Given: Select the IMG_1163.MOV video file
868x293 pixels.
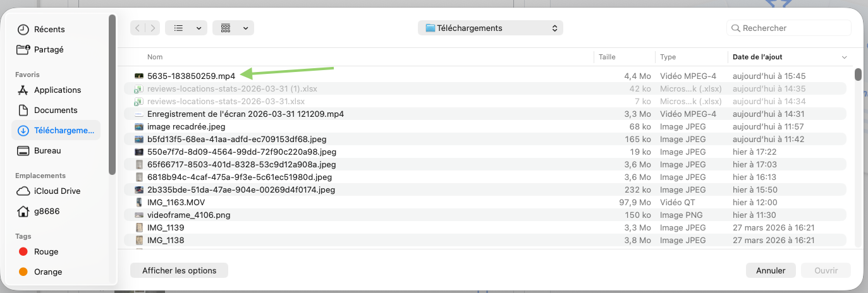Looking at the screenshot, I should 176,202.
